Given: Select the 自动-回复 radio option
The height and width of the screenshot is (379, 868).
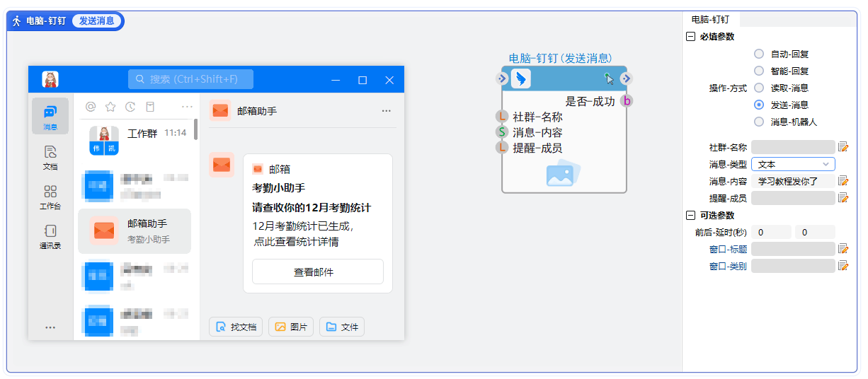Looking at the screenshot, I should (x=759, y=54).
